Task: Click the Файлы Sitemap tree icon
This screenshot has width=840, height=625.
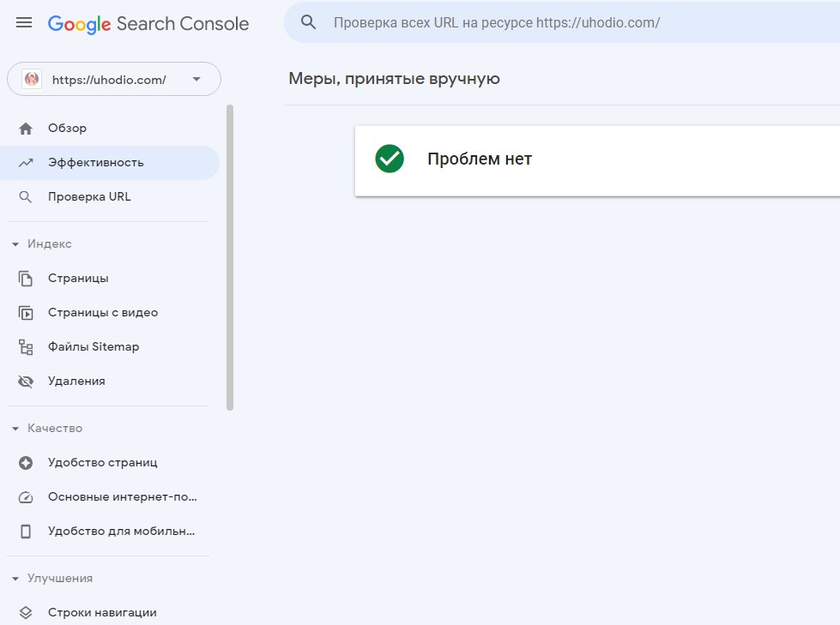Action: pyautogui.click(x=26, y=347)
